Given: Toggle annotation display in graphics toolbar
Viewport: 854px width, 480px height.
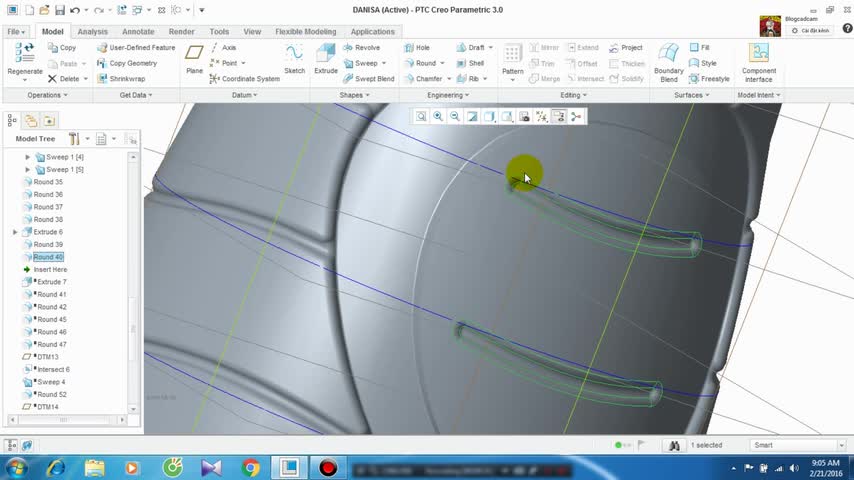Looking at the screenshot, I should pyautogui.click(x=559, y=117).
